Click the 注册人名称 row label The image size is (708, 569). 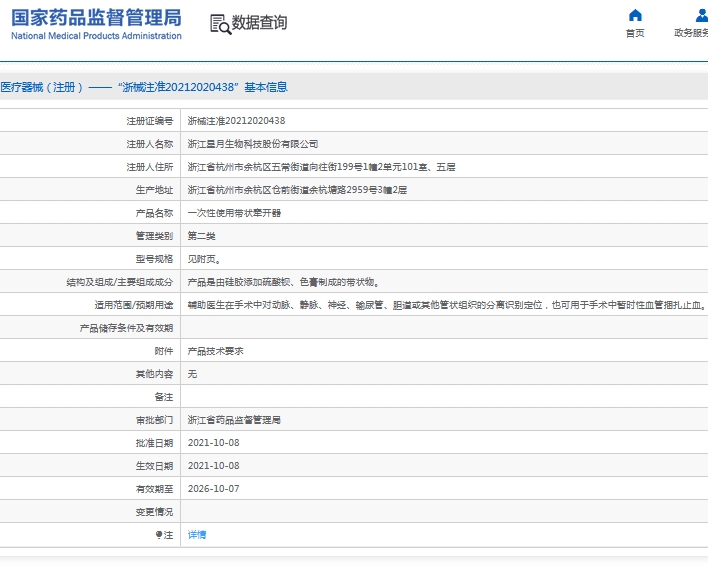click(149, 144)
